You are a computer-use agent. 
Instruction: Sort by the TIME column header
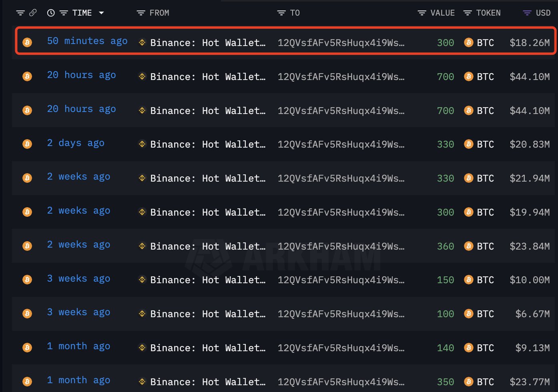[x=82, y=13]
